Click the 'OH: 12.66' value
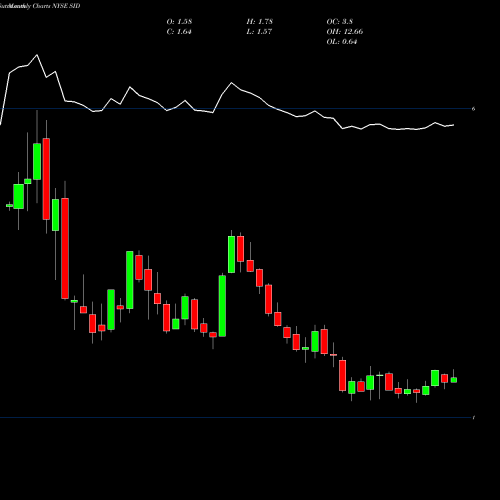The image size is (500, 500). [345, 32]
